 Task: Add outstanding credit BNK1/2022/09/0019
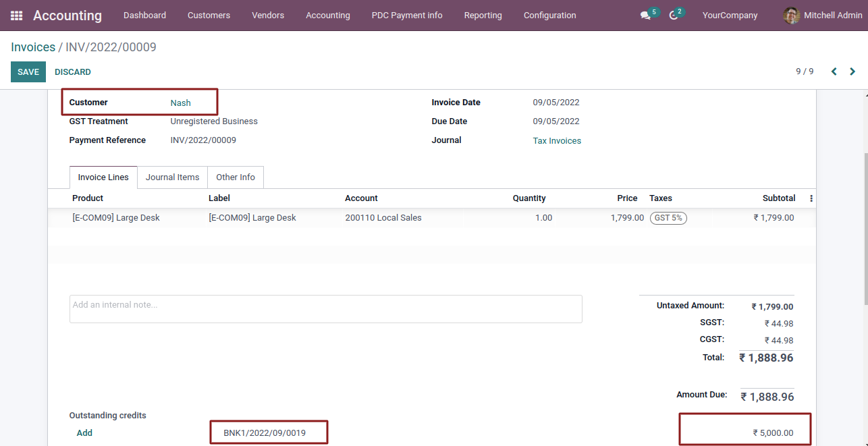tap(84, 433)
